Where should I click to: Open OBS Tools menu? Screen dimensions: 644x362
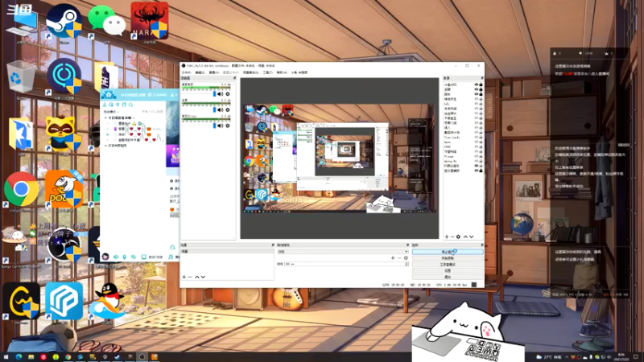pos(268,72)
